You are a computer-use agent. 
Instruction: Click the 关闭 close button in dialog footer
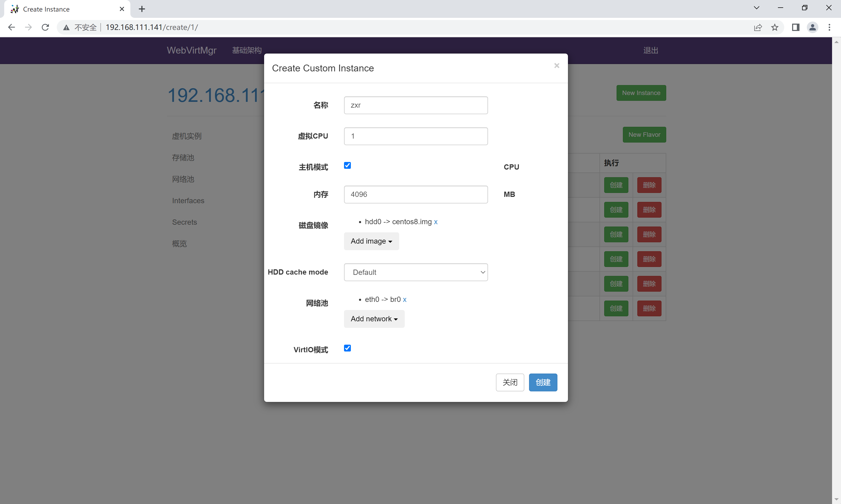coord(510,382)
